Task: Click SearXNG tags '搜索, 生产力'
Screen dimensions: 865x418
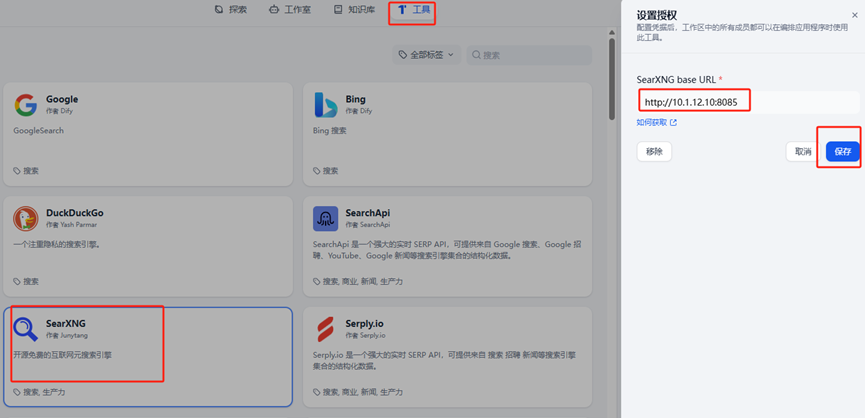Action: [x=42, y=392]
